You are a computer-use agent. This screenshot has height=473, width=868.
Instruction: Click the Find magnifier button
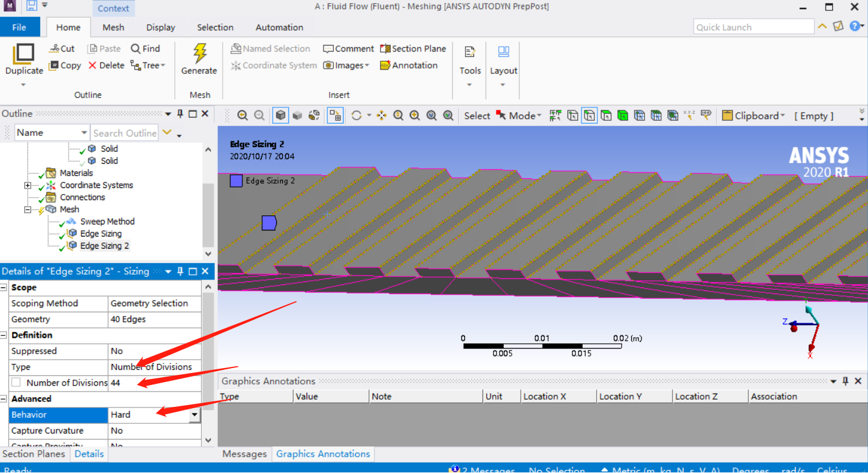pyautogui.click(x=146, y=49)
